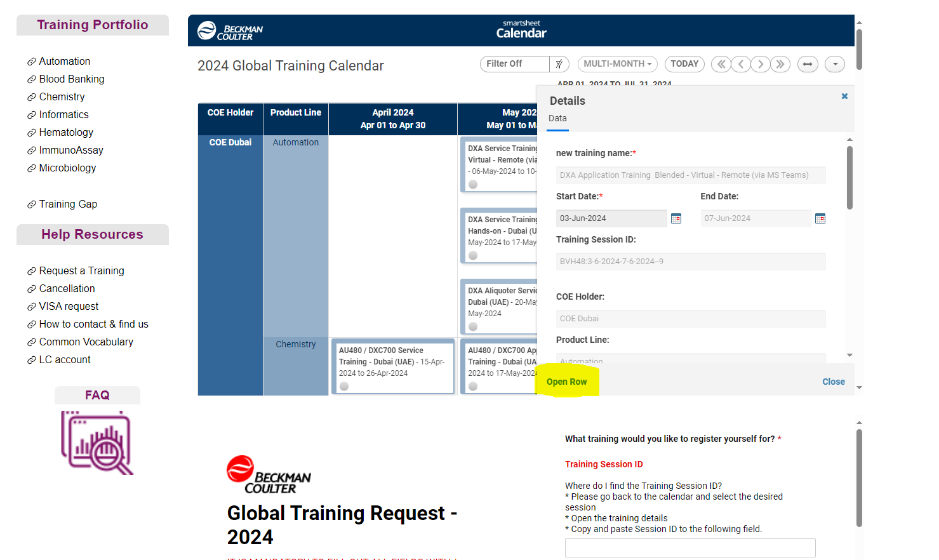Click the COE Holder column header
The height and width of the screenshot is (560, 939).
tap(230, 119)
